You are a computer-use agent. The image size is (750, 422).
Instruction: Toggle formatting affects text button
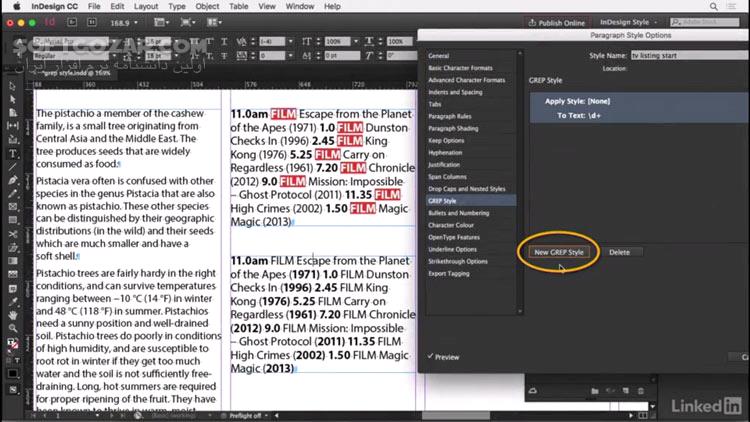pyautogui.click(x=17, y=360)
